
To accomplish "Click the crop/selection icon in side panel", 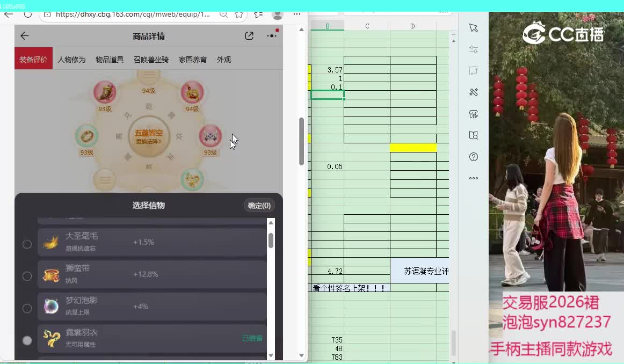I will tap(473, 71).
